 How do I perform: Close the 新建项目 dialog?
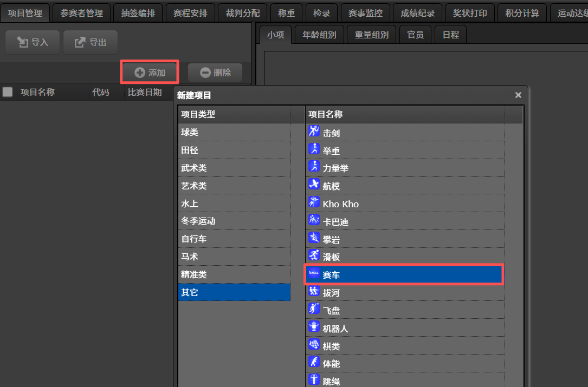(x=518, y=95)
